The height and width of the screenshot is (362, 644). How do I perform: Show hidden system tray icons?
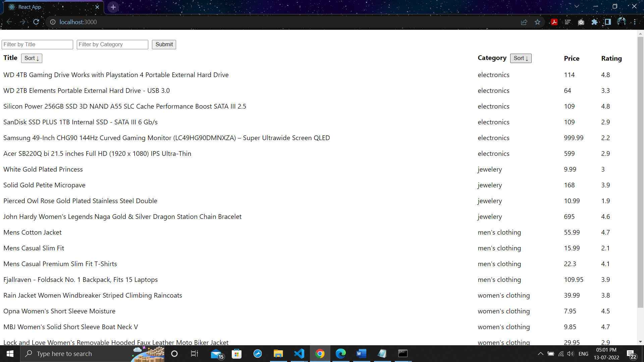click(540, 354)
